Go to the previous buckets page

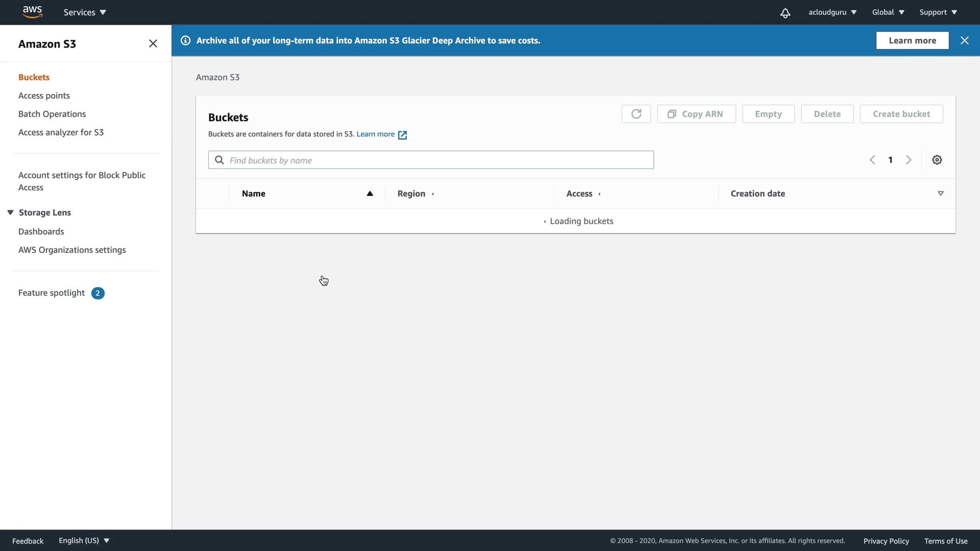(872, 160)
